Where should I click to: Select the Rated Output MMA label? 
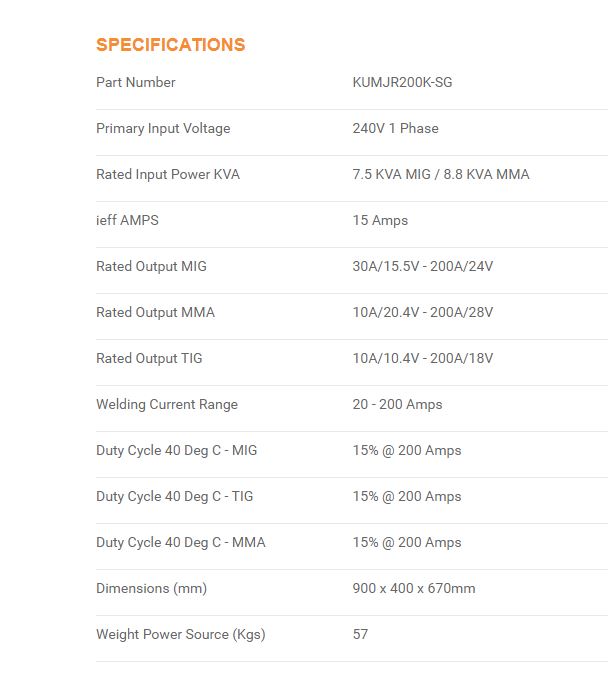155,312
